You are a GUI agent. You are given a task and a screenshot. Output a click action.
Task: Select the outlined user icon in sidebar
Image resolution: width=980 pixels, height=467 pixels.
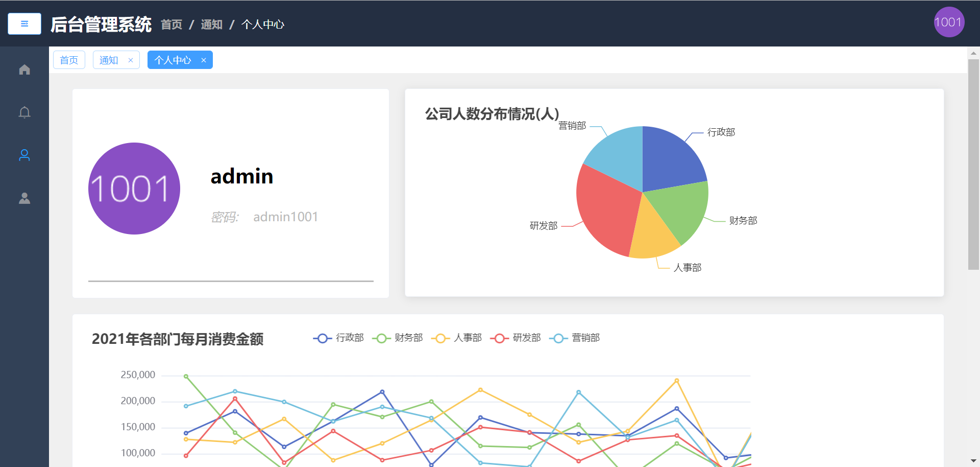[x=24, y=155]
